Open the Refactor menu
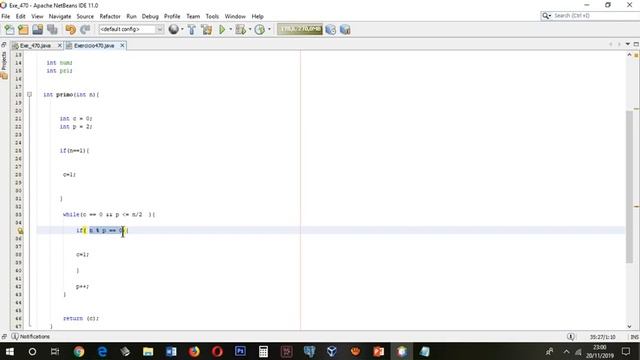640x360 pixels. point(110,16)
